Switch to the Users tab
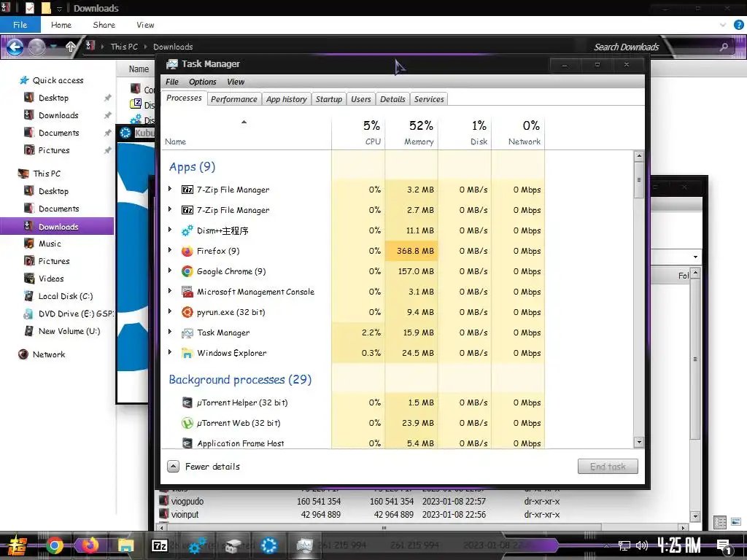Screen dimensions: 747x560 click(360, 99)
